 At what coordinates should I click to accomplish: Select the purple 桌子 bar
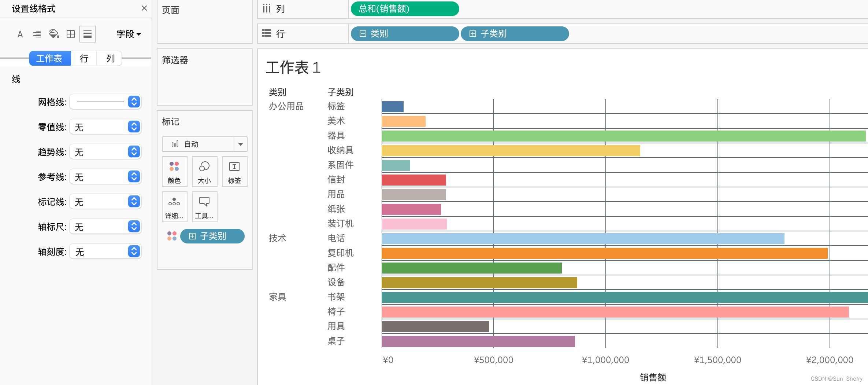click(478, 341)
